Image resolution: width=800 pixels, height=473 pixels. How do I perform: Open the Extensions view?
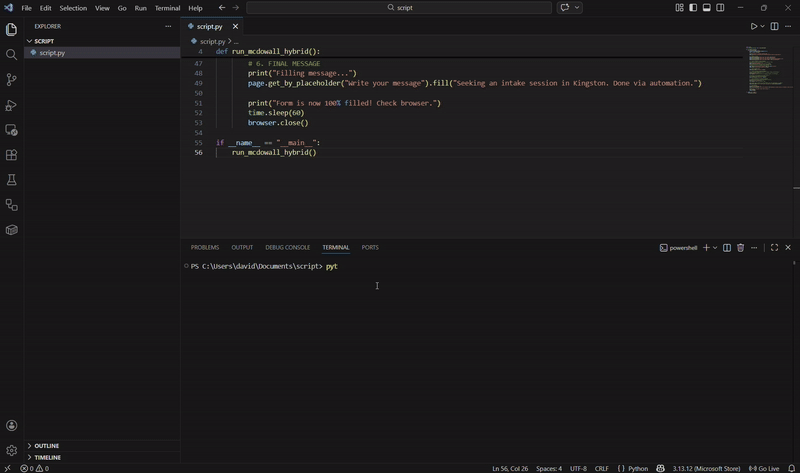[x=12, y=155]
